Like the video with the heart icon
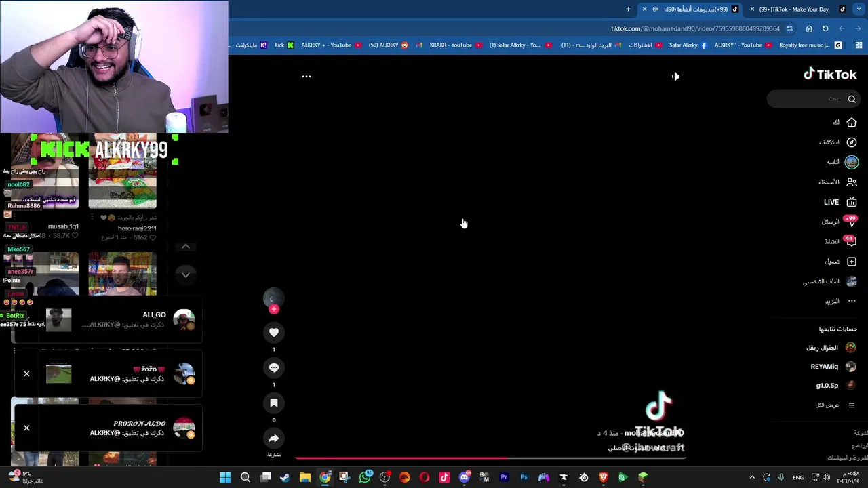The height and width of the screenshot is (488, 868). [274, 332]
